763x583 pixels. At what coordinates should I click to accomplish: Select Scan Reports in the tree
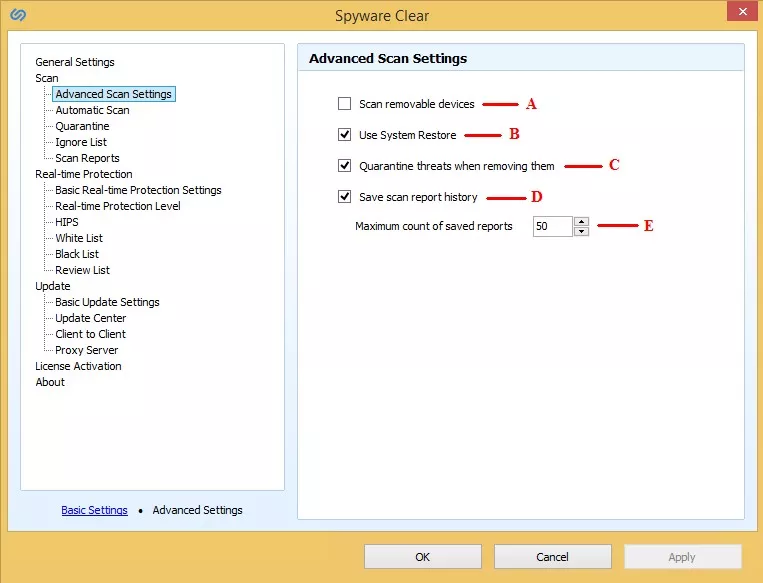pyautogui.click(x=87, y=159)
